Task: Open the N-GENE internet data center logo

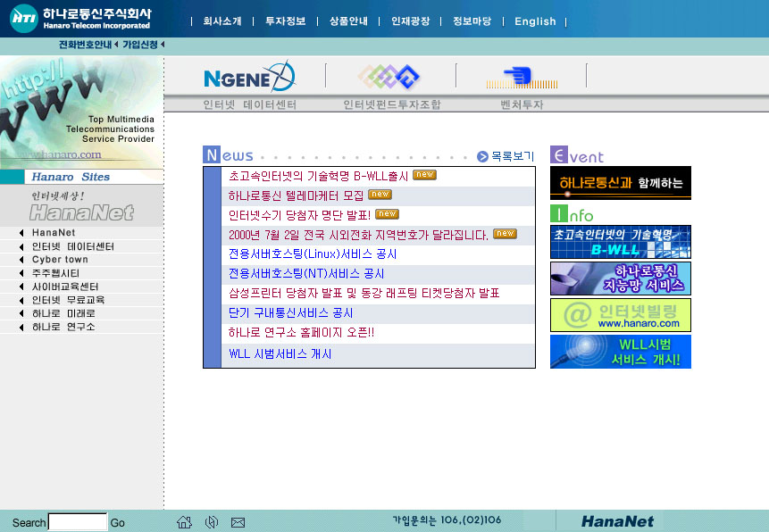Action: (249, 77)
